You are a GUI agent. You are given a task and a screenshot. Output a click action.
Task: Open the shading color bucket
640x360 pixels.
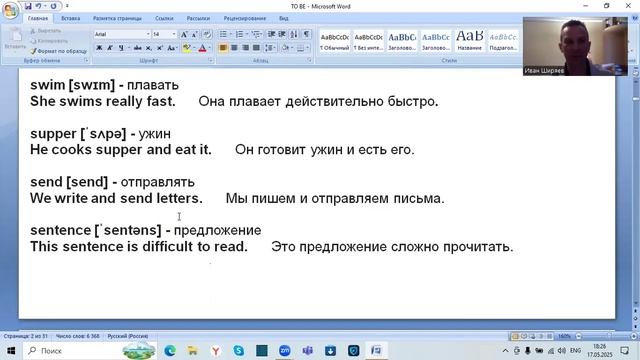click(x=285, y=48)
